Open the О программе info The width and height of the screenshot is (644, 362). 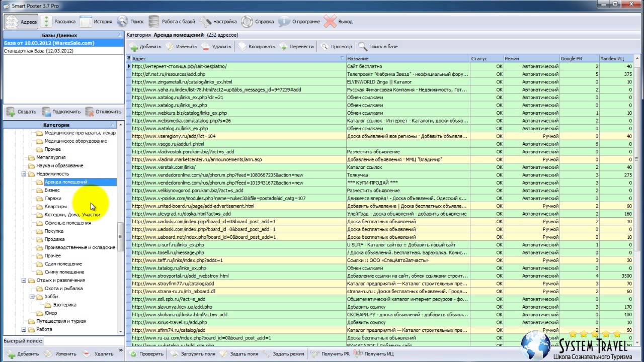[x=299, y=22]
